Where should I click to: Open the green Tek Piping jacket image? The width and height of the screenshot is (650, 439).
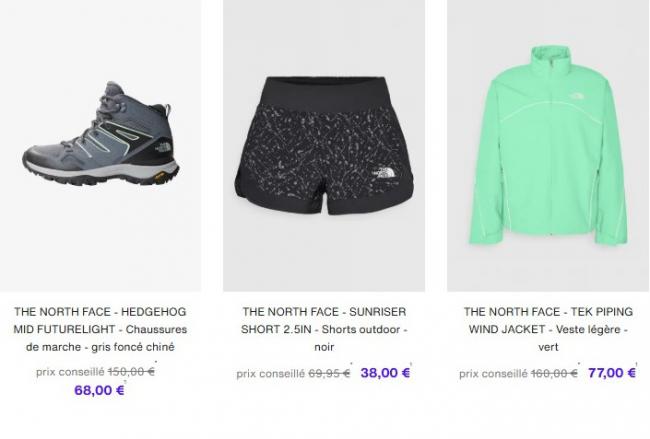548,145
